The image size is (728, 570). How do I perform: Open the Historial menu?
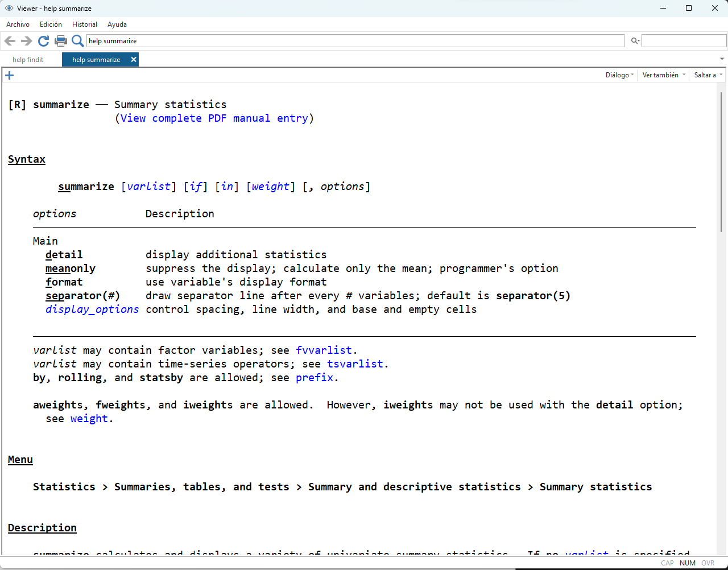(85, 24)
